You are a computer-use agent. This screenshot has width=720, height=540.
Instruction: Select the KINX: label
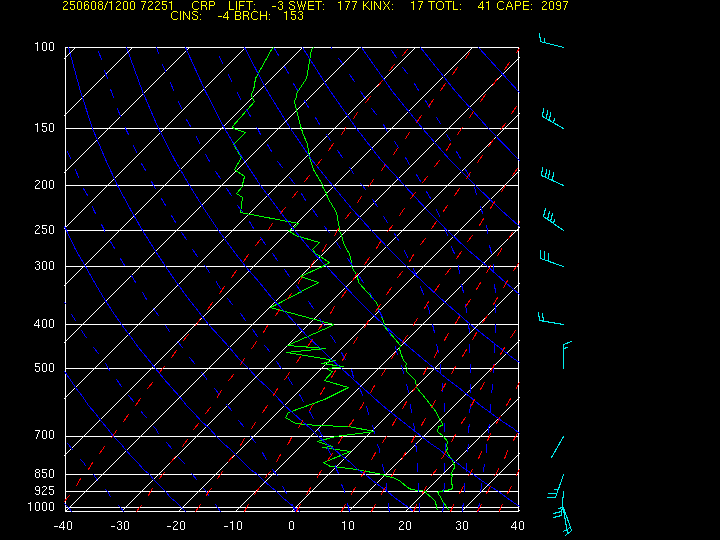378,6
